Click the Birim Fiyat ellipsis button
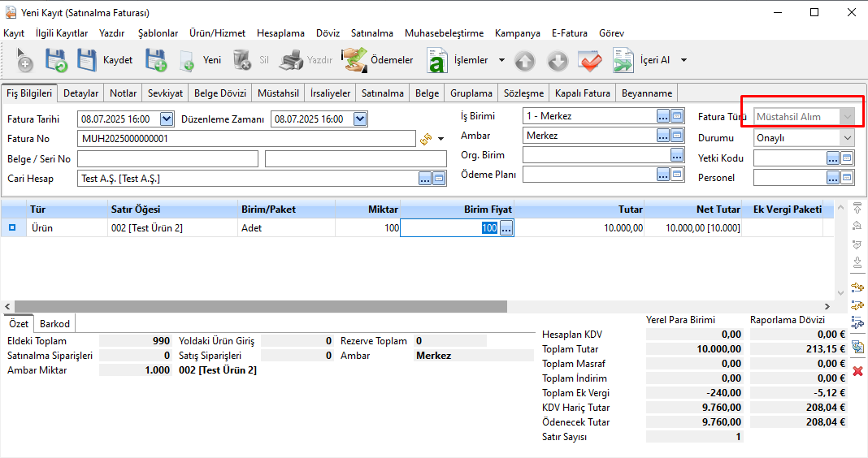The image size is (868, 458). (x=506, y=229)
